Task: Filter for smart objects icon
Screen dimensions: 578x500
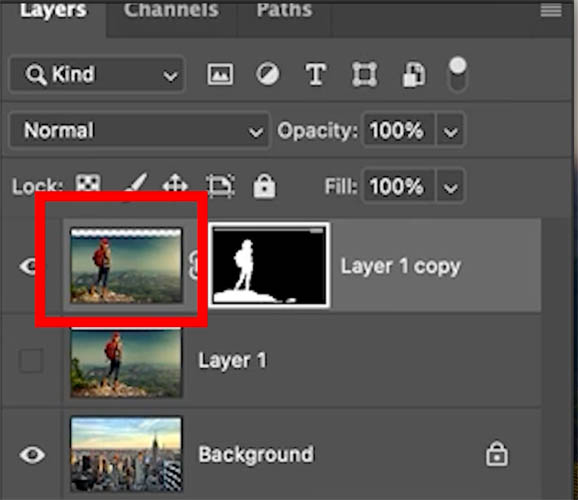Action: pos(414,74)
